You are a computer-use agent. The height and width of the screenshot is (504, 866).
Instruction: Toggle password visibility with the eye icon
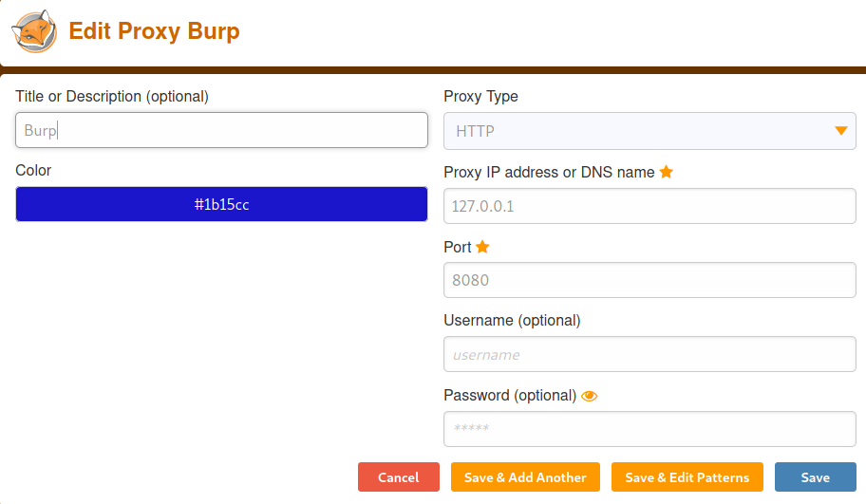point(589,396)
